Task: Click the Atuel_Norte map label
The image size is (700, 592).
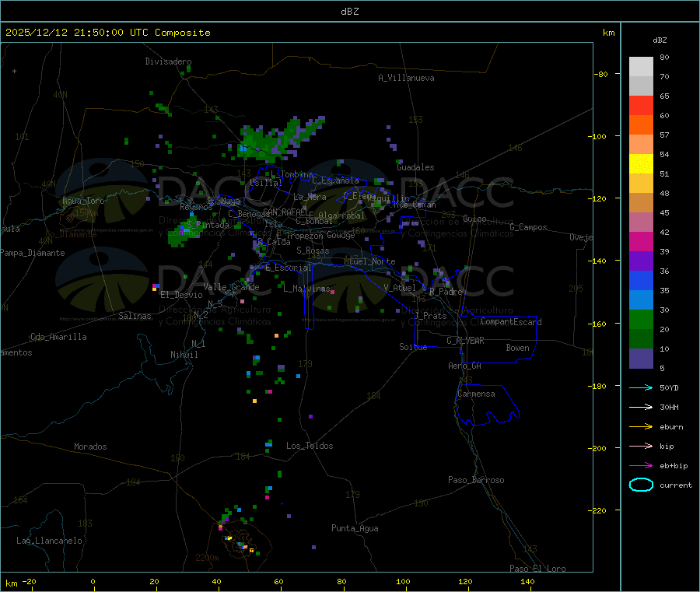Action: point(369,261)
